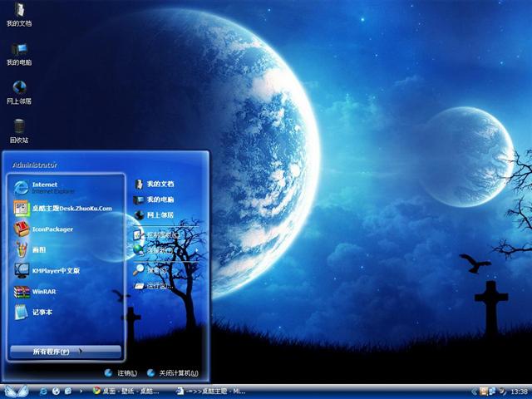Open 回收站 (Recycle Bin) desktop icon
This screenshot has width=532, height=399.
click(x=19, y=129)
